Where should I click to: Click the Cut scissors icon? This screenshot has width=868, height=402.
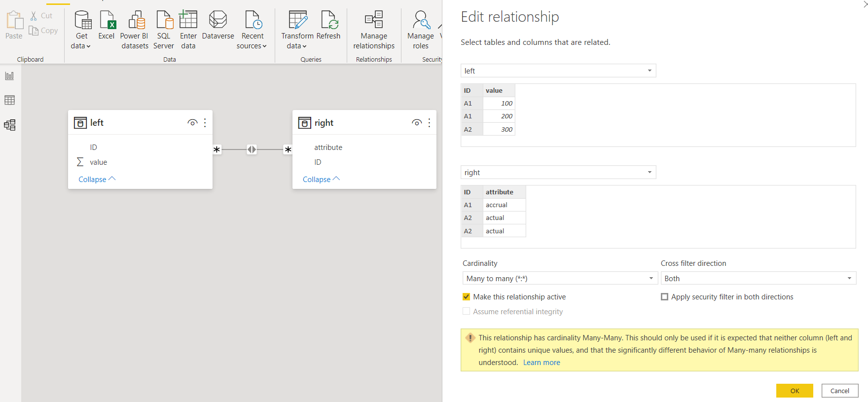pyautogui.click(x=34, y=16)
